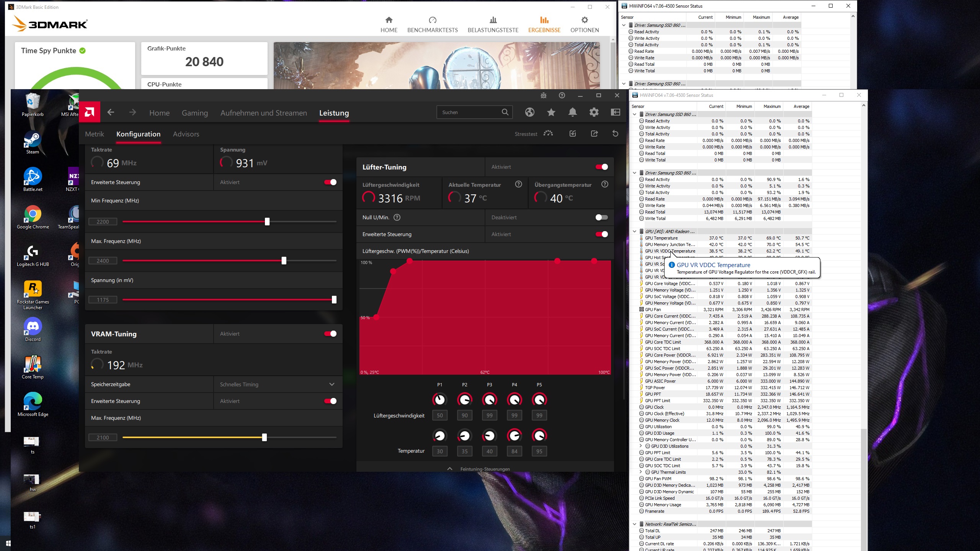Open AMD Software settings gear icon

point(594,112)
